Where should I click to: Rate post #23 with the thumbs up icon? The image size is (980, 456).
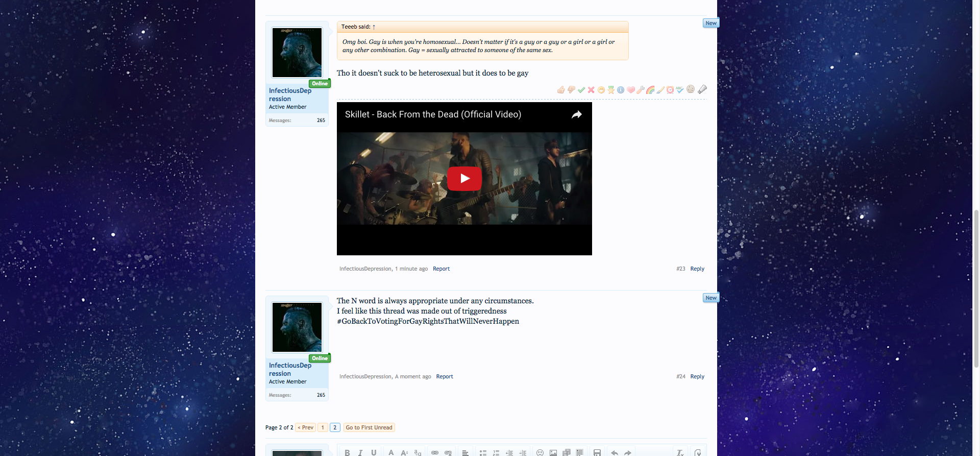561,90
